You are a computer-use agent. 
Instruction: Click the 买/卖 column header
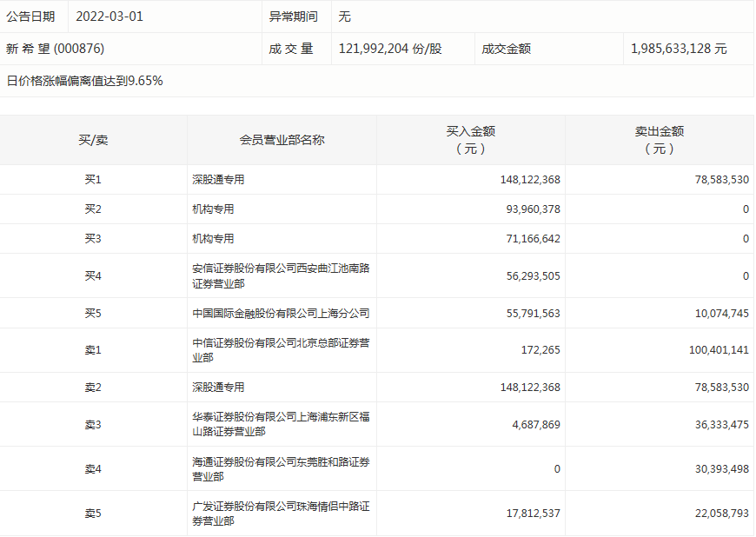(x=93, y=140)
